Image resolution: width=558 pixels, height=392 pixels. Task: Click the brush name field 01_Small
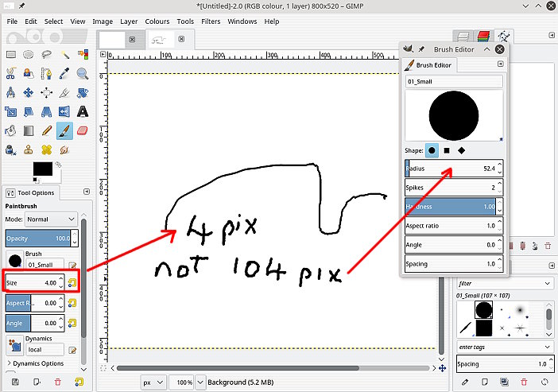(454, 82)
